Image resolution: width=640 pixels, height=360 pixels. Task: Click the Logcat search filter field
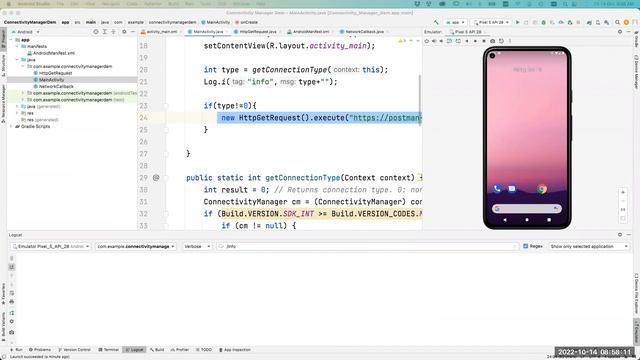[x=367, y=246]
